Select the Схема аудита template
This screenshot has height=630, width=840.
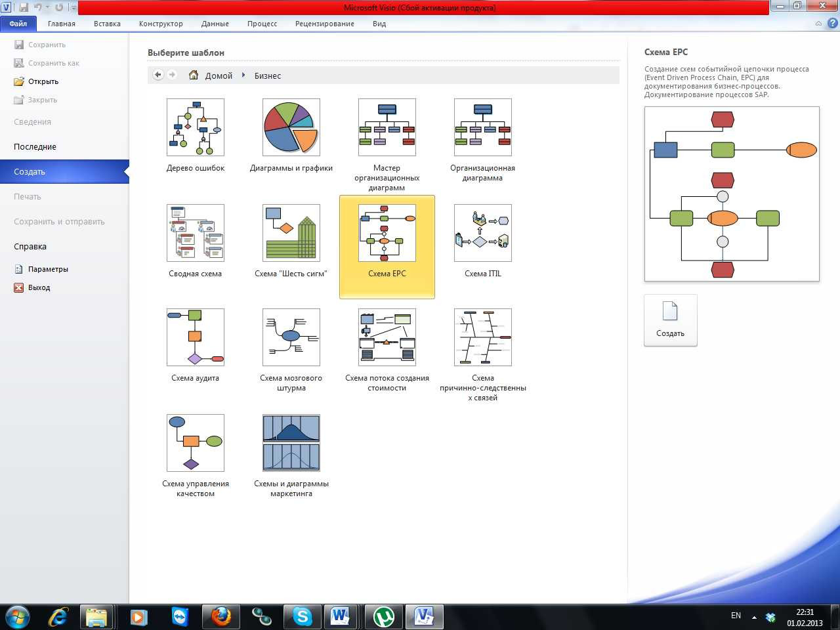[x=196, y=337]
